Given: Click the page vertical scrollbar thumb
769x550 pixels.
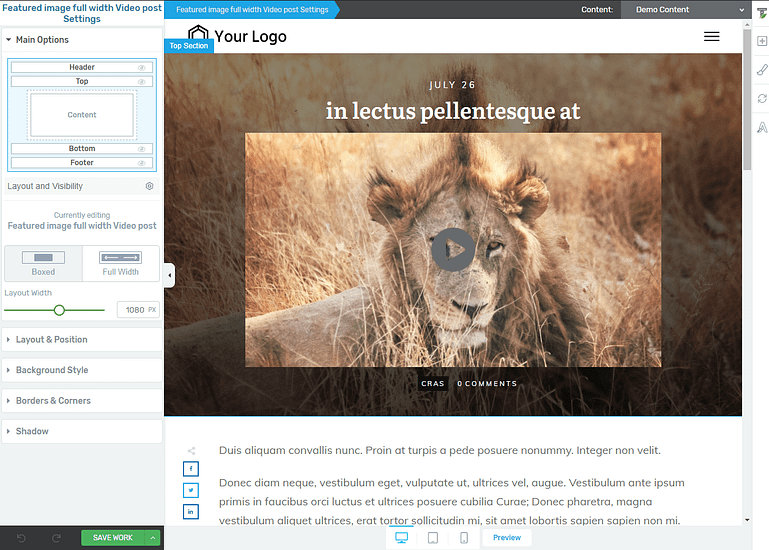Looking at the screenshot, I should click(x=747, y=100).
